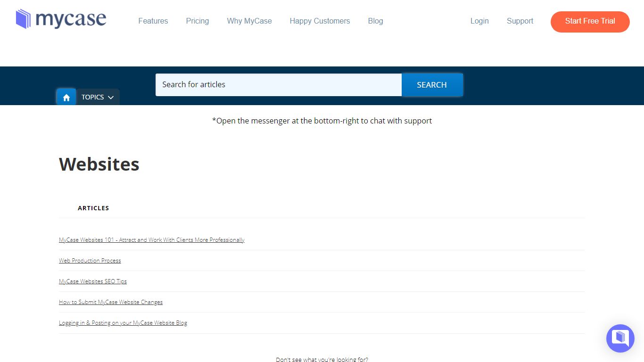Open the support chat messenger bubble
This screenshot has width=644, height=362.
pos(620,338)
